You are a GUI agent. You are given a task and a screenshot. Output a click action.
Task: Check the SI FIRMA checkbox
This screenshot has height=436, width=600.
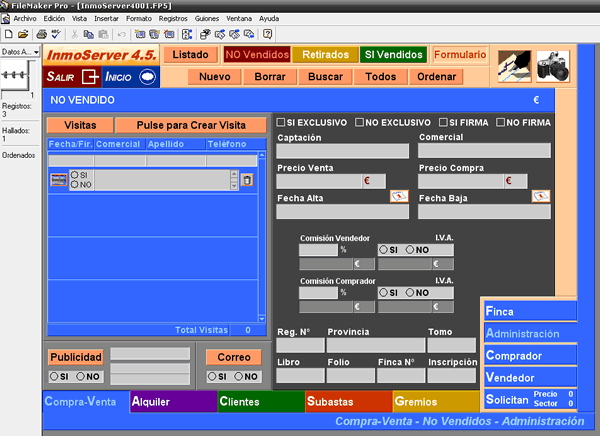click(443, 122)
